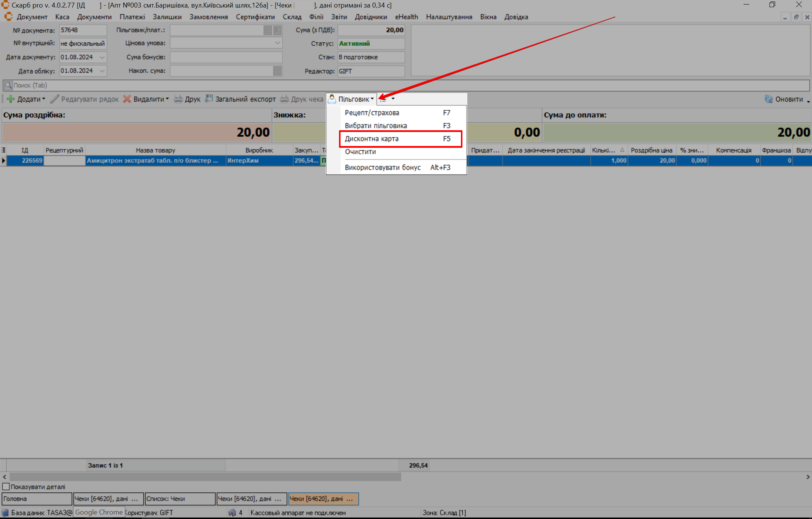The width and height of the screenshot is (812, 519).
Task: Open the Дата обліку date dropdown
Action: 102,71
